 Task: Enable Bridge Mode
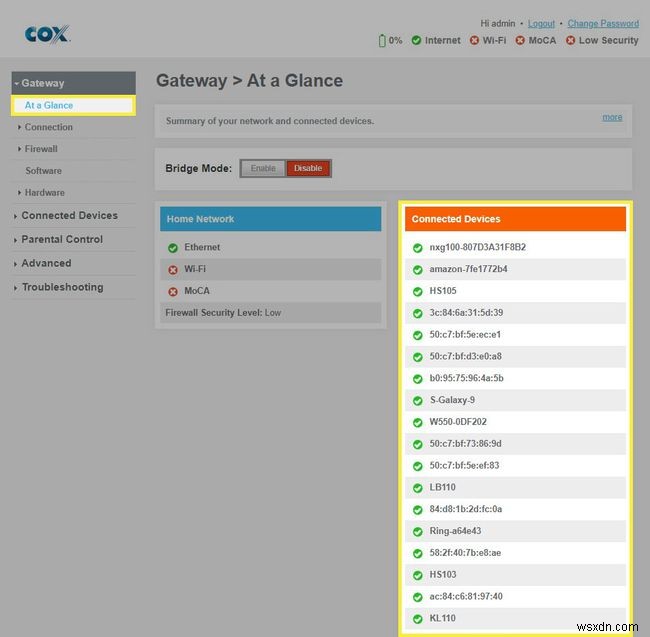point(263,168)
